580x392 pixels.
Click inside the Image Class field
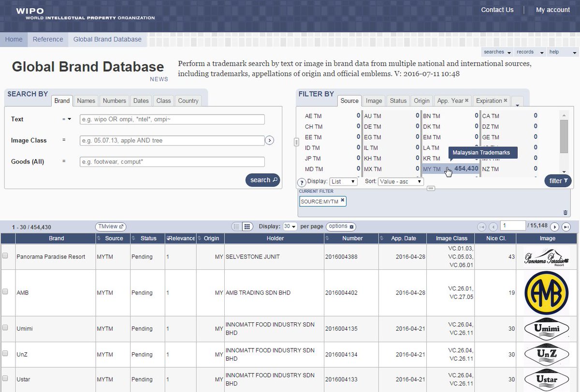click(x=172, y=141)
